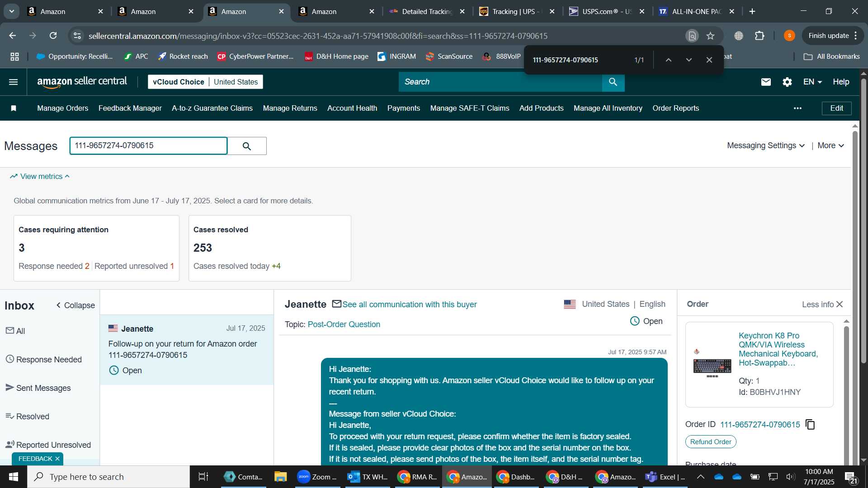The height and width of the screenshot is (488, 868).
Task: Collapse the Inbox sidebar
Action: tap(75, 305)
